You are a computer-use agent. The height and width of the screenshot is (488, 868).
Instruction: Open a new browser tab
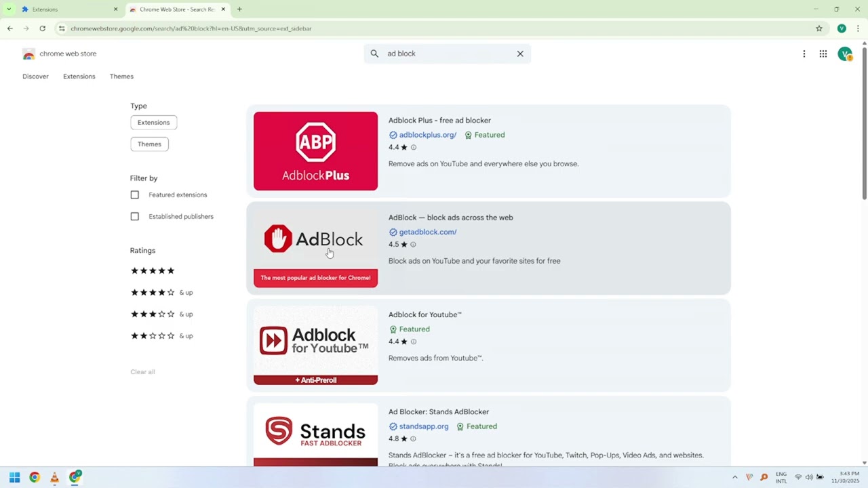[x=239, y=9]
